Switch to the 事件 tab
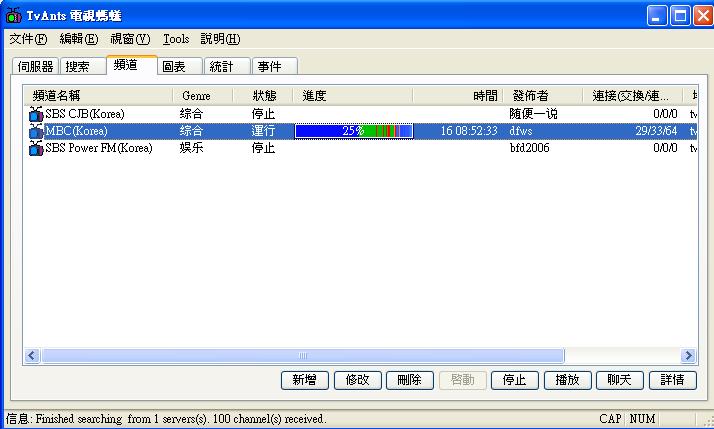Screen dimensions: 714x429 click(275, 66)
